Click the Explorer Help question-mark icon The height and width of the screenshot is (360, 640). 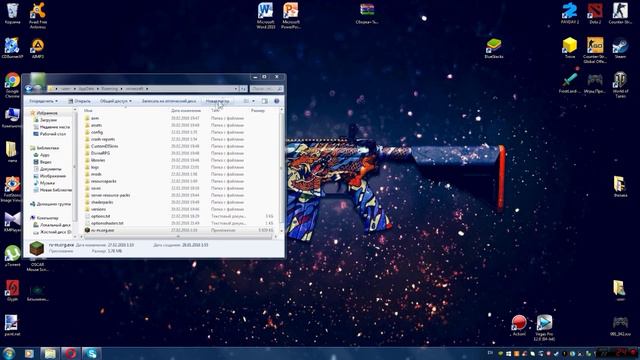276,101
